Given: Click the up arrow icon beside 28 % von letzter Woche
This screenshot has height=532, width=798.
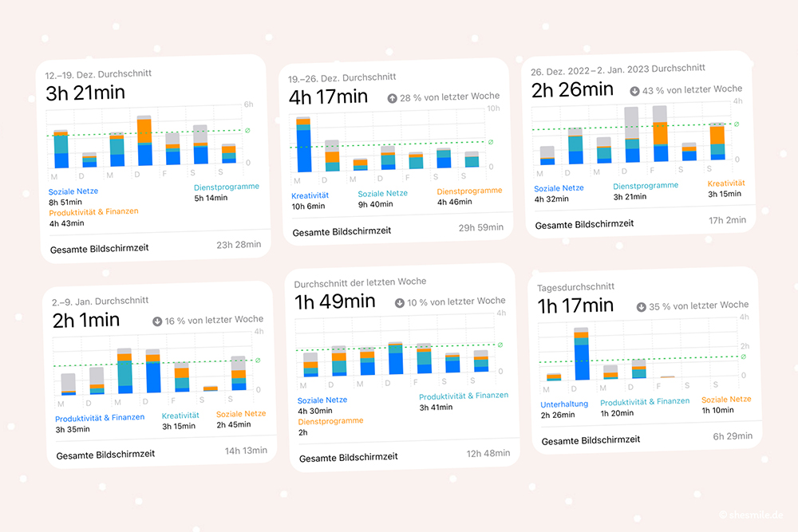Looking at the screenshot, I should 392,99.
